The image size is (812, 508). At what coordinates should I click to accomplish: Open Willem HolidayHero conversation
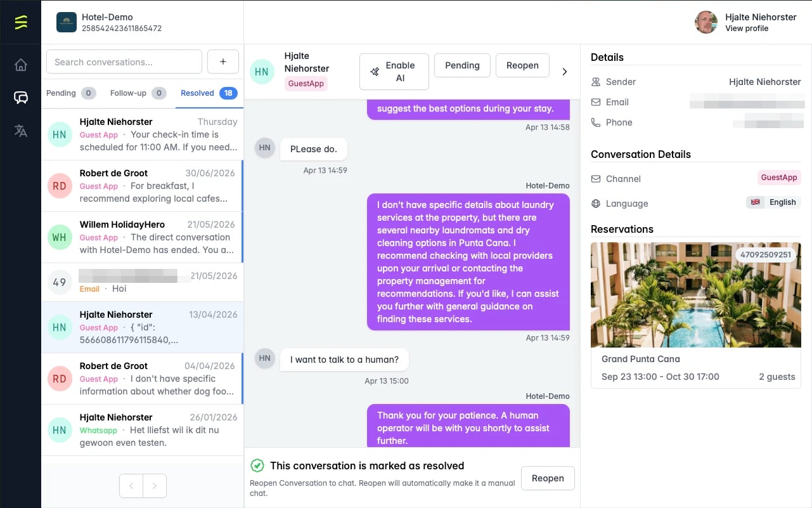click(142, 237)
